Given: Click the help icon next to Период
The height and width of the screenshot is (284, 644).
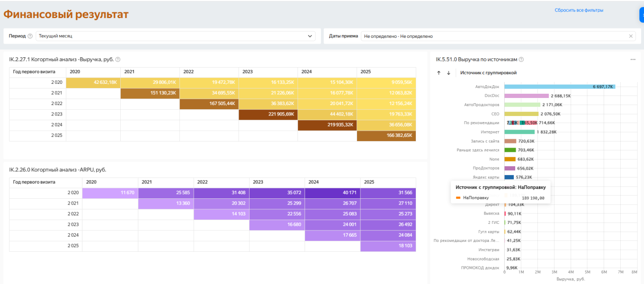Looking at the screenshot, I should click(x=30, y=36).
